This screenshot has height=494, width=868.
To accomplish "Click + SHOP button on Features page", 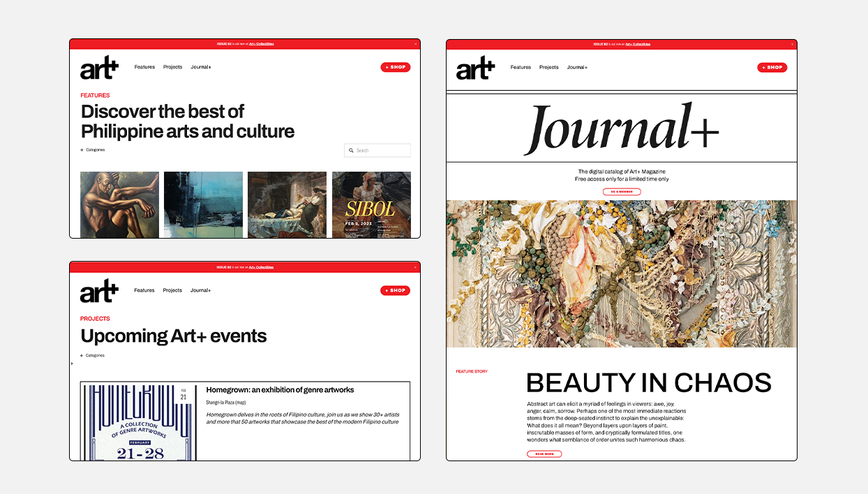I will coord(396,67).
